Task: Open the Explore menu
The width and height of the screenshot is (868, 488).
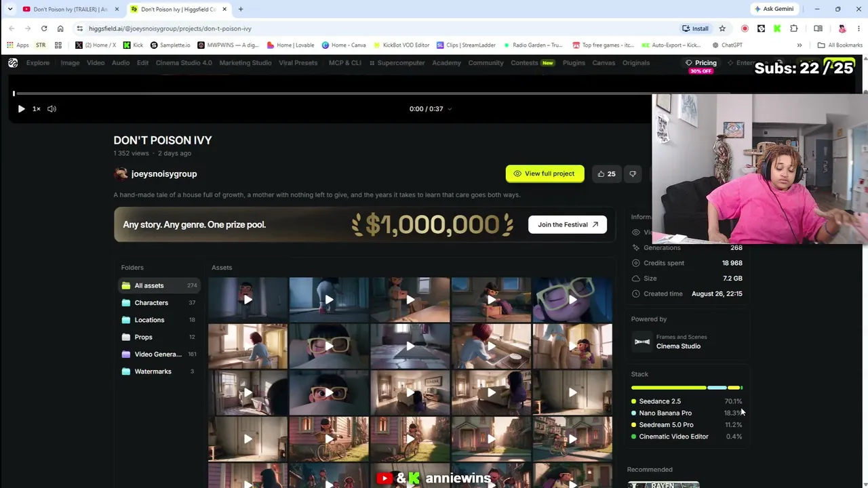Action: [38, 62]
